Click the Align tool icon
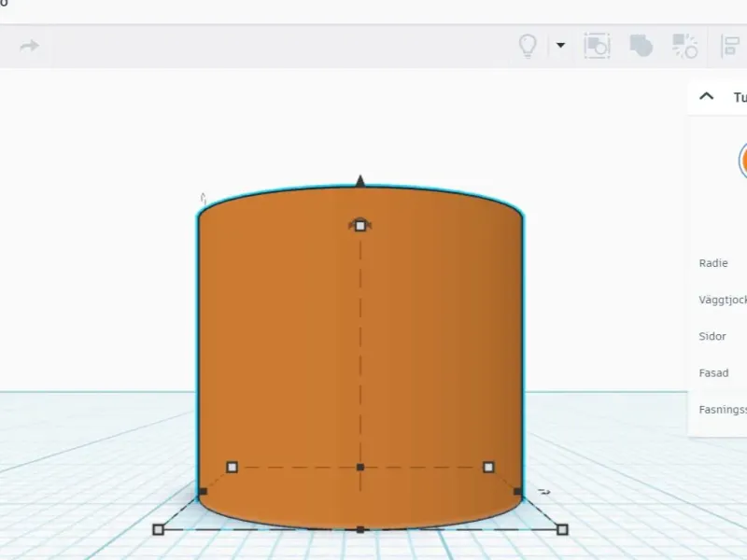 pyautogui.click(x=730, y=46)
